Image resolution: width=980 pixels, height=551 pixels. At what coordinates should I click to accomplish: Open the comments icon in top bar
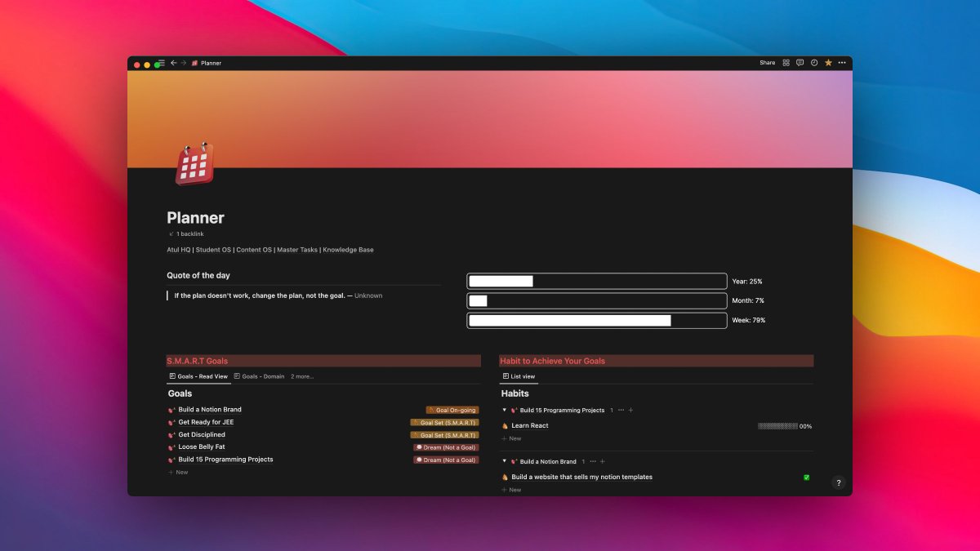[x=800, y=63]
